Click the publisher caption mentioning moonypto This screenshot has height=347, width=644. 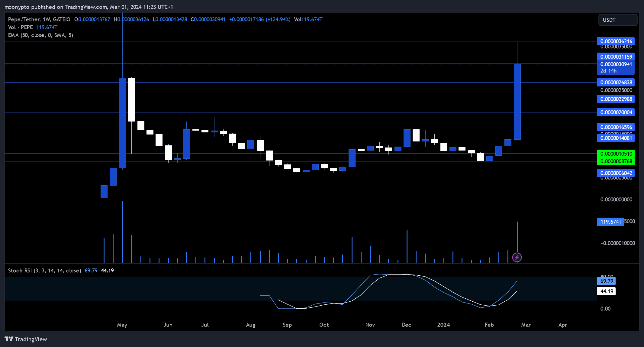pyautogui.click(x=89, y=7)
